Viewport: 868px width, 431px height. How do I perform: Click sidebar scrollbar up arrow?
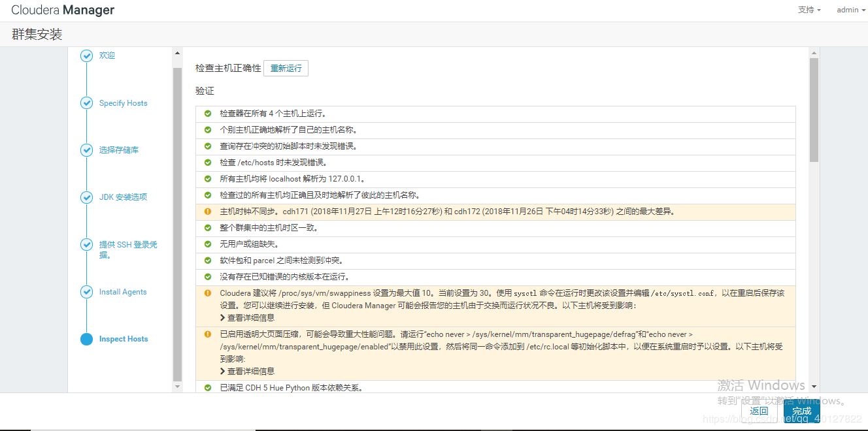pyautogui.click(x=177, y=52)
